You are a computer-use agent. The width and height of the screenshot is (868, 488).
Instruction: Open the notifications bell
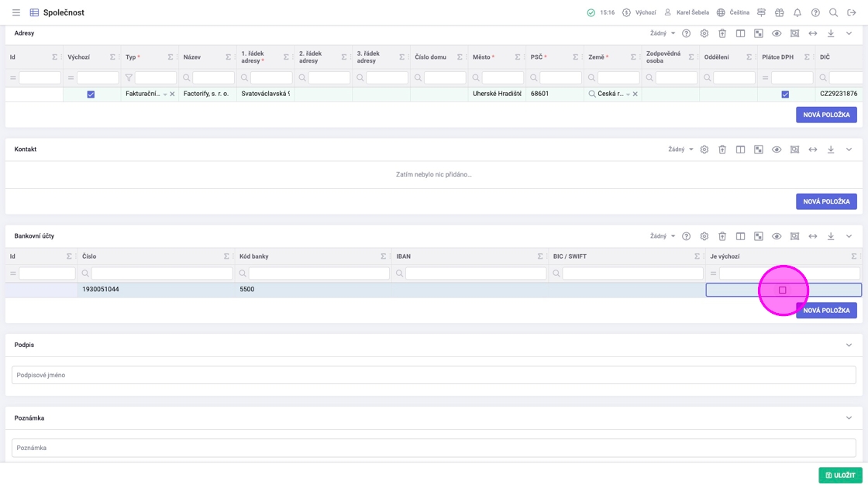(797, 12)
